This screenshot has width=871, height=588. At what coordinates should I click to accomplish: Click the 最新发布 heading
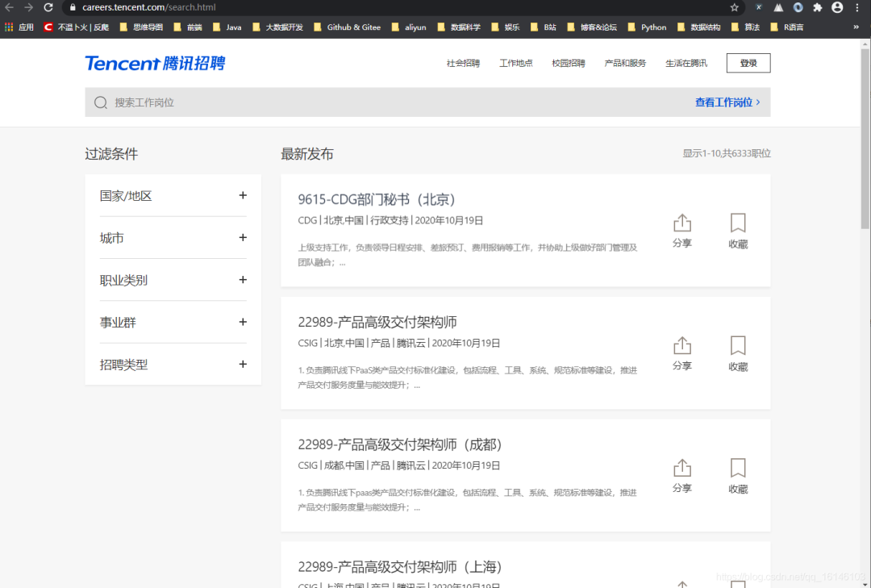point(307,154)
